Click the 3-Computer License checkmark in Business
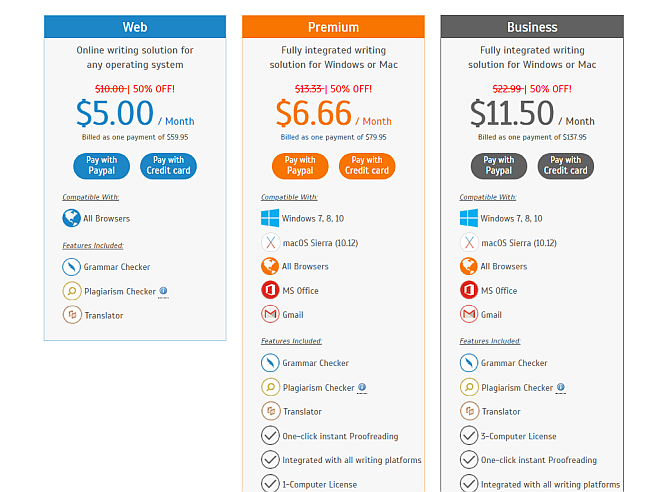This screenshot has height=492, width=670. [469, 435]
